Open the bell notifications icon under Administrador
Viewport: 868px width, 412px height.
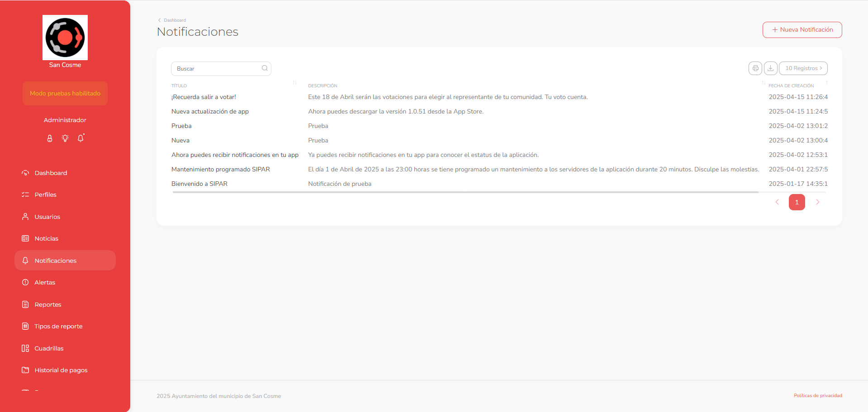click(x=81, y=138)
